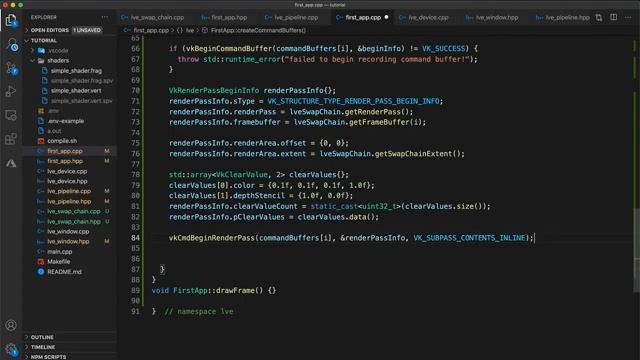
Task: Click Explorer panel more actions ellipsis
Action: pyautogui.click(x=105, y=17)
